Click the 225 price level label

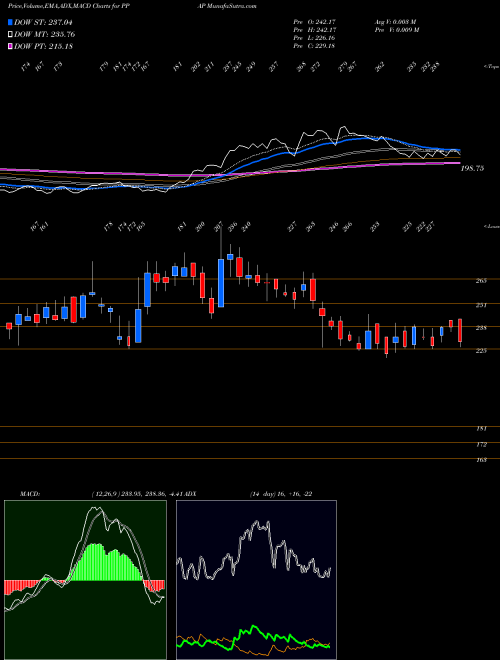[481, 350]
